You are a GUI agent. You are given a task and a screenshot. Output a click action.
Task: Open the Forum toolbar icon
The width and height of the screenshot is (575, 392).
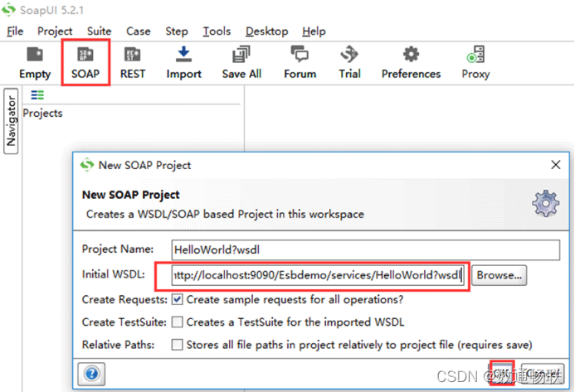tap(300, 63)
